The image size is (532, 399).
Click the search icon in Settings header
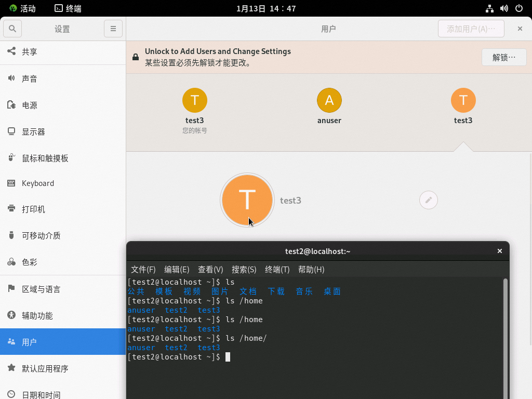coord(12,29)
